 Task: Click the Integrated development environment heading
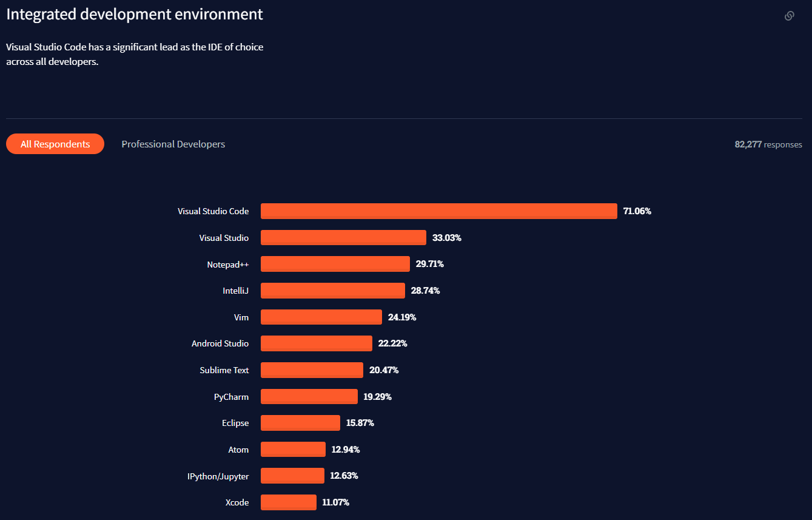click(135, 15)
